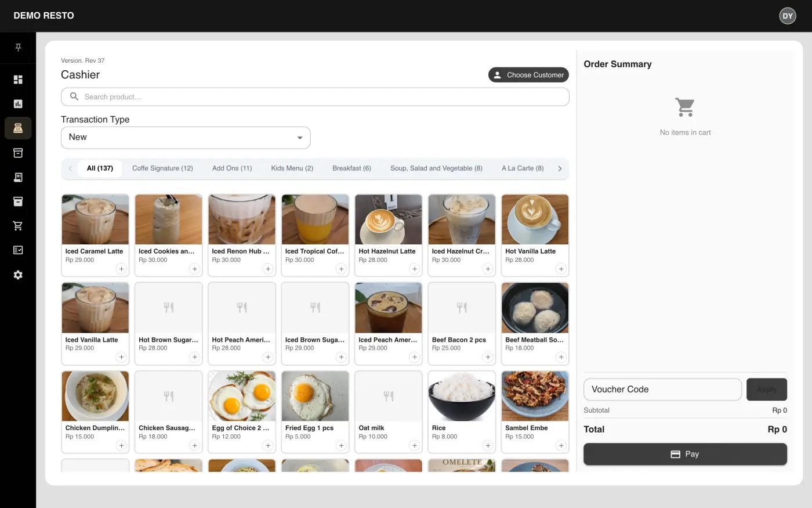Focus the Search product field
The width and height of the screenshot is (812, 508).
point(315,97)
